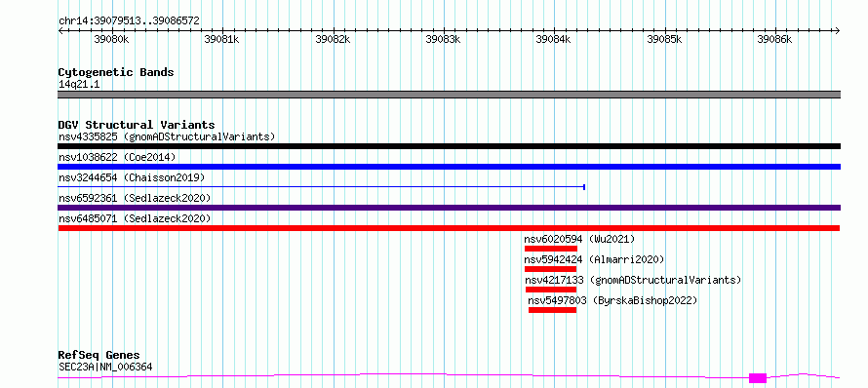The height and width of the screenshot is (388, 868).
Task: Select the long red nsv6485071 variant bar
Action: pyautogui.click(x=449, y=228)
